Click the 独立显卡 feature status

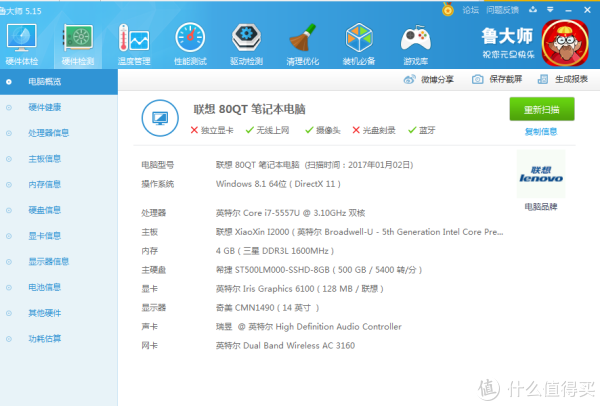tap(212, 130)
